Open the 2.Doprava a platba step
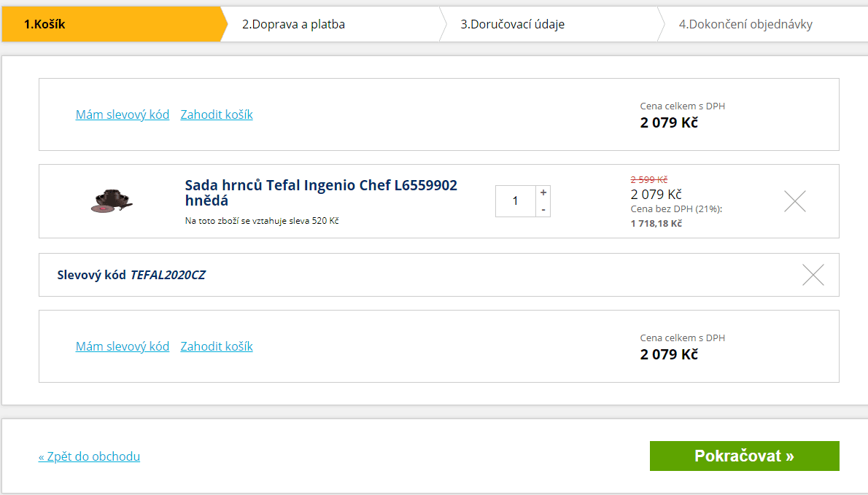868x495 pixels. [x=295, y=24]
